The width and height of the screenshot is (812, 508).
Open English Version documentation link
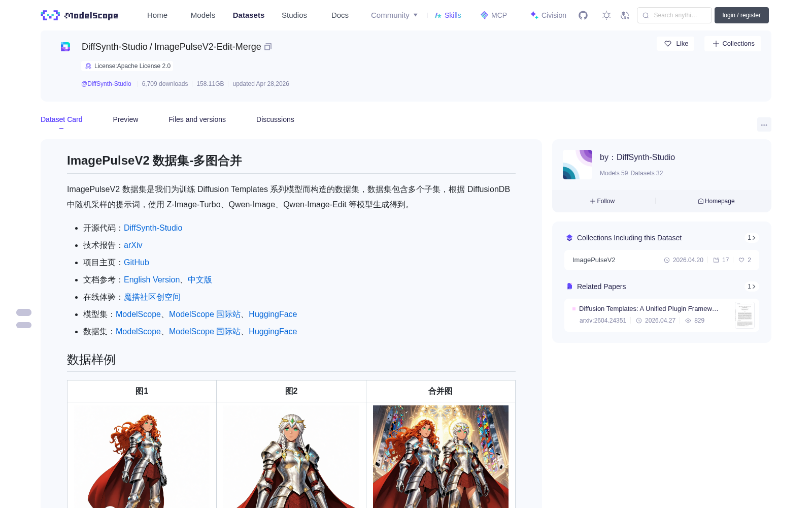(x=152, y=280)
